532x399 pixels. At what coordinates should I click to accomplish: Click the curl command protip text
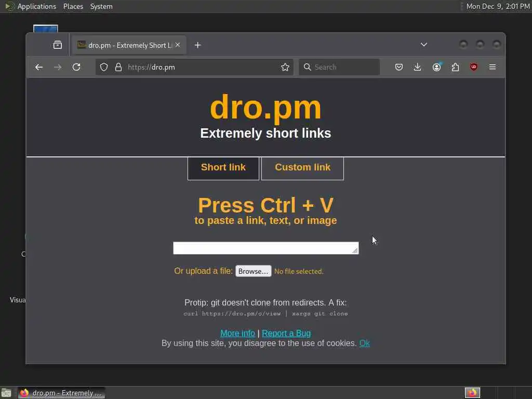tap(265, 313)
